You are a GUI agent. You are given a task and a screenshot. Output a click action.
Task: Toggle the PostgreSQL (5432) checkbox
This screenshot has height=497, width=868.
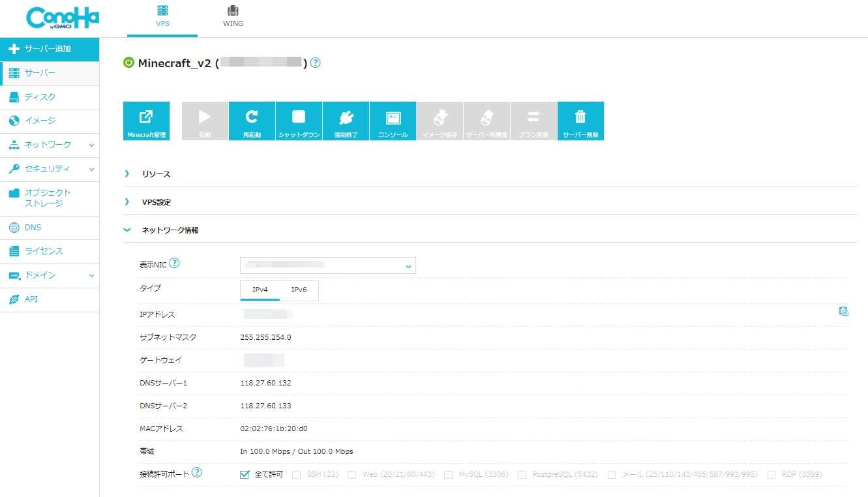point(522,475)
